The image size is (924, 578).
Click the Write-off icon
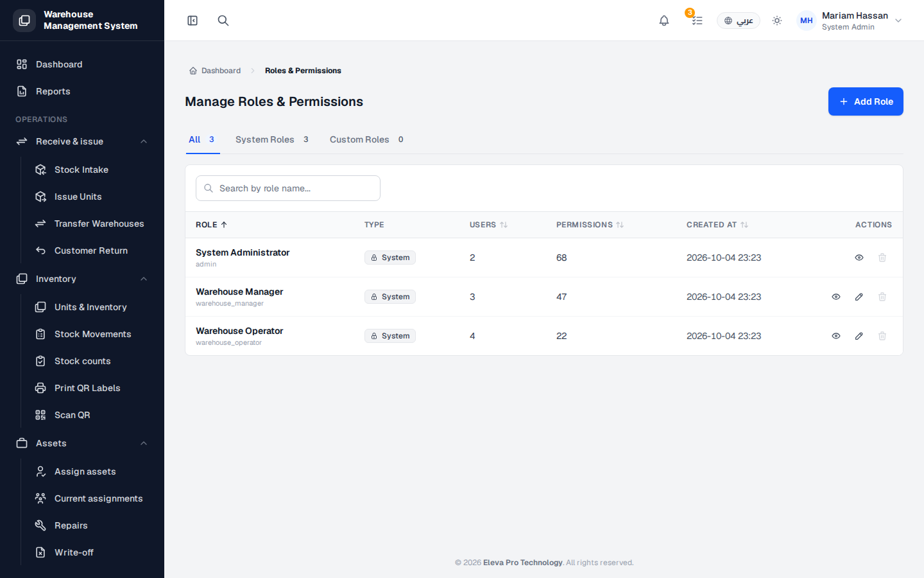pyautogui.click(x=40, y=552)
